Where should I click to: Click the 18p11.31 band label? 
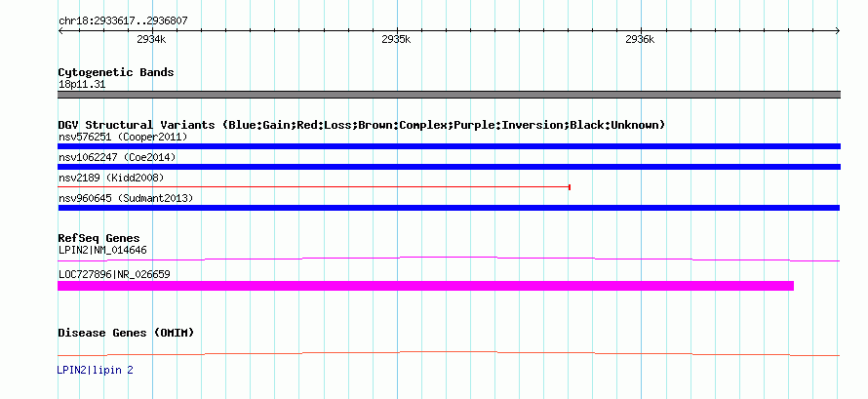82,85
